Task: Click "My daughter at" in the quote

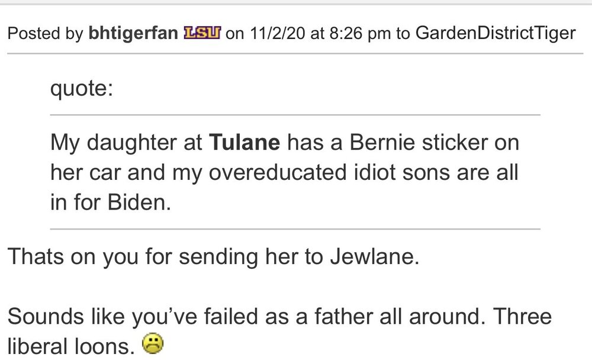Action: (126, 143)
